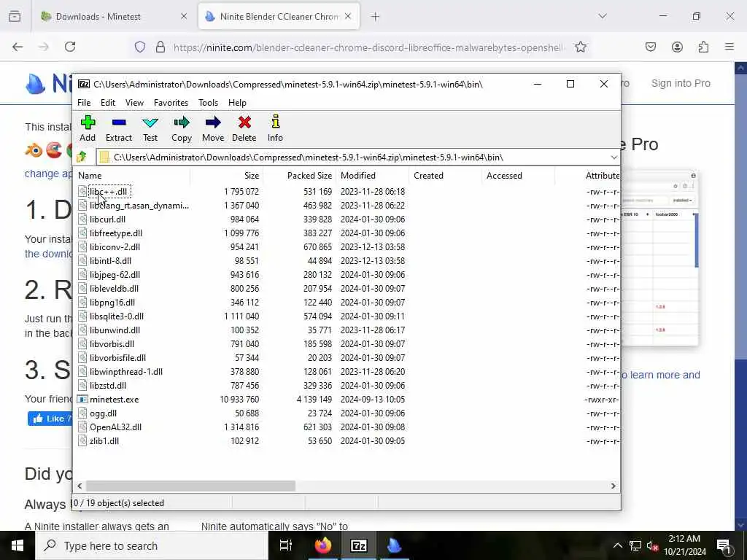Sort files by the Size column header
The height and width of the screenshot is (560, 747).
[x=227, y=175]
